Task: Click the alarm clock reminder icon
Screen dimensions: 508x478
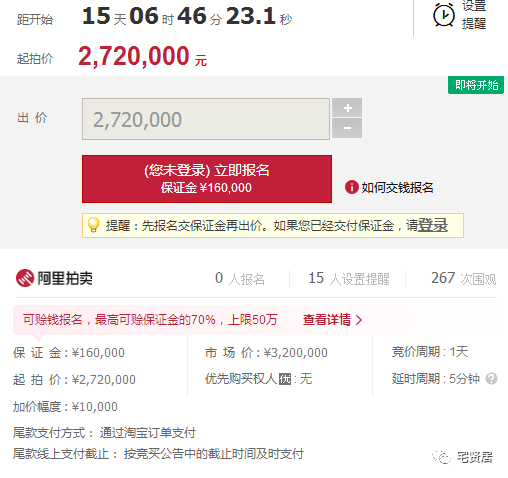Action: [x=443, y=15]
